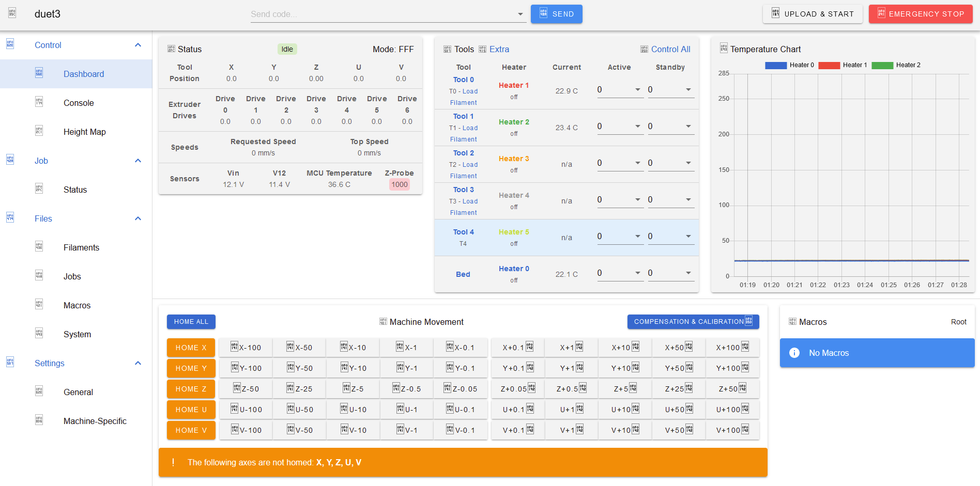Collapse the Files sidebar section
Screen dimensions: 980x486
click(x=138, y=218)
